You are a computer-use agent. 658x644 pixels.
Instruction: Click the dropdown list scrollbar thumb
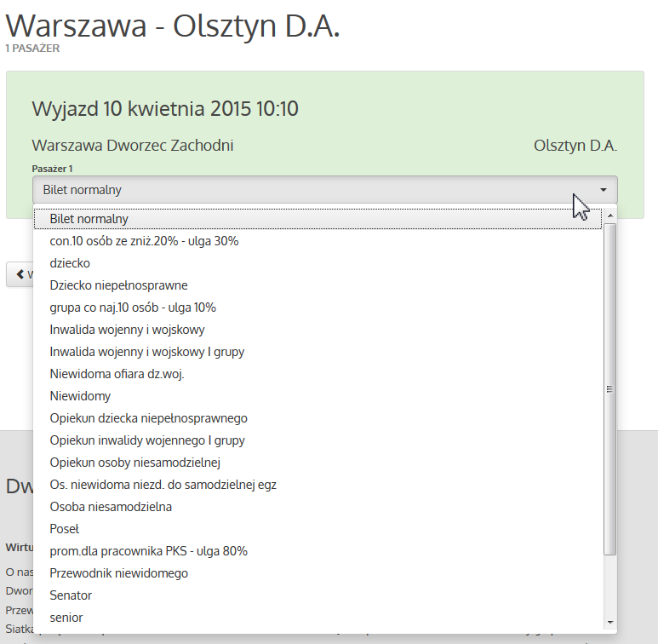click(x=610, y=389)
